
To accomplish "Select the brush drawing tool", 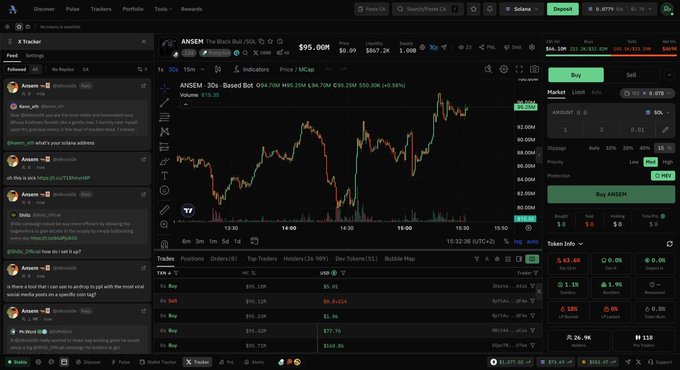I will pos(164,161).
